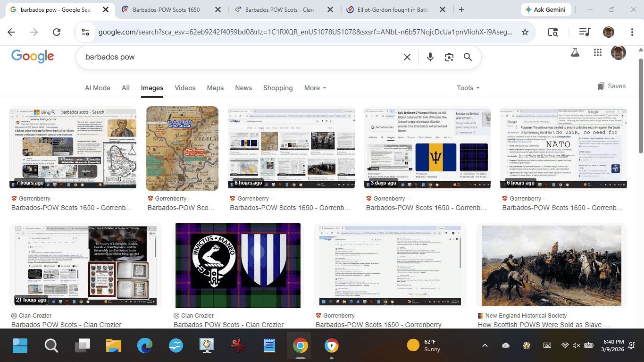644x362 pixels.
Task: Open the Google apps grid
Action: click(597, 52)
